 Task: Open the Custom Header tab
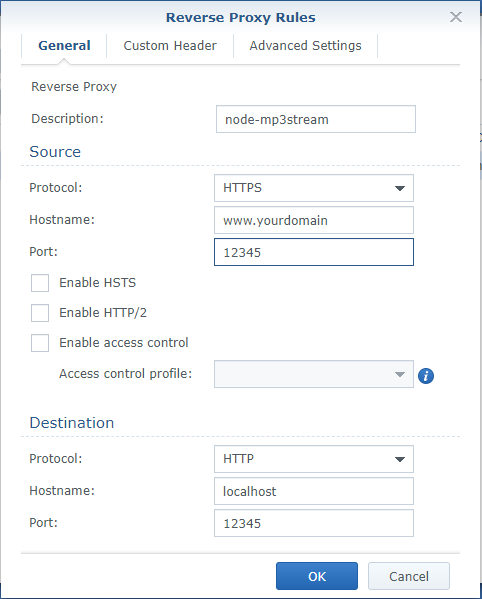pos(170,45)
